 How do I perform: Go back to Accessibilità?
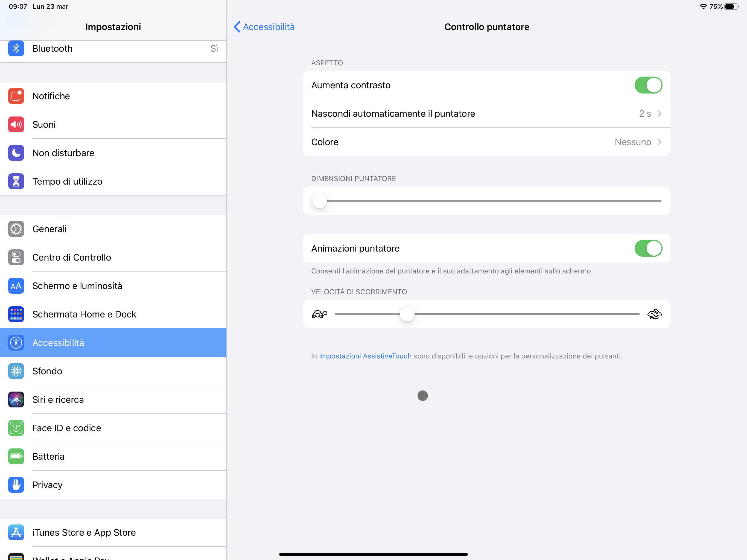coord(264,27)
